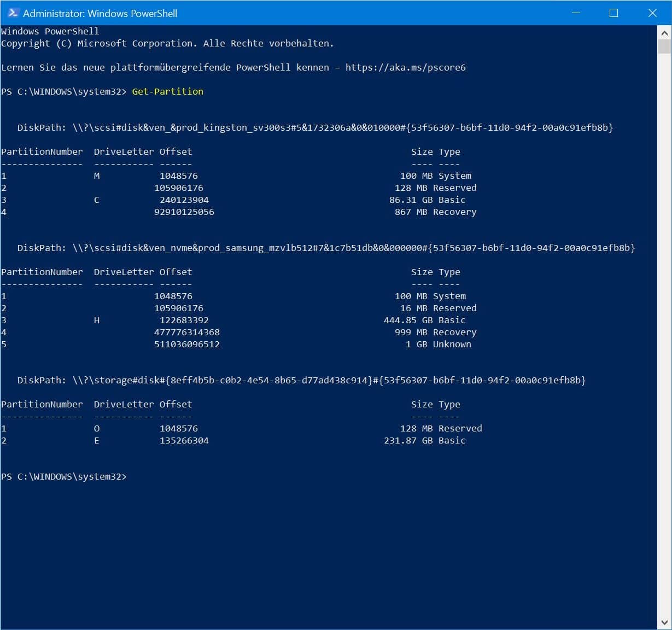Click the PowerShell icon in title bar

click(13, 13)
